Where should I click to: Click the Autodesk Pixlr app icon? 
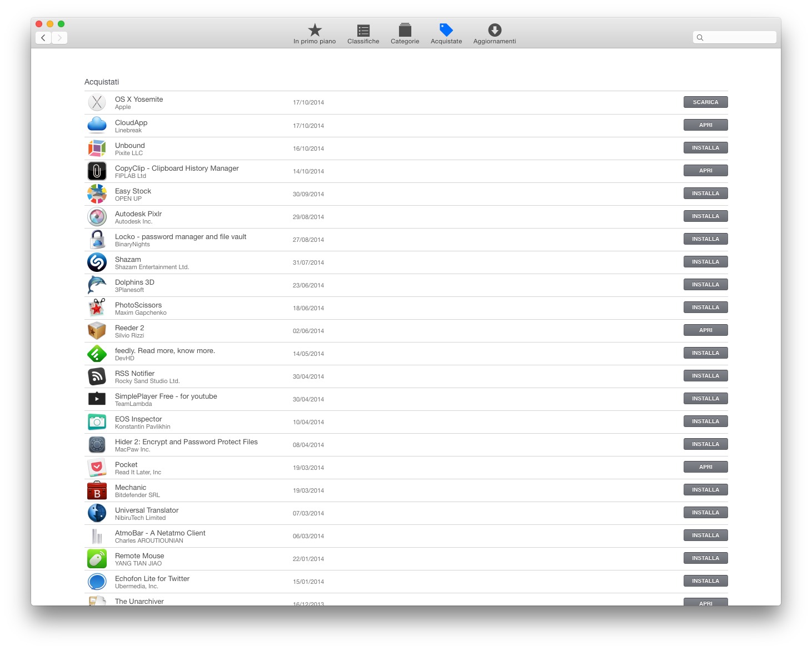97,216
